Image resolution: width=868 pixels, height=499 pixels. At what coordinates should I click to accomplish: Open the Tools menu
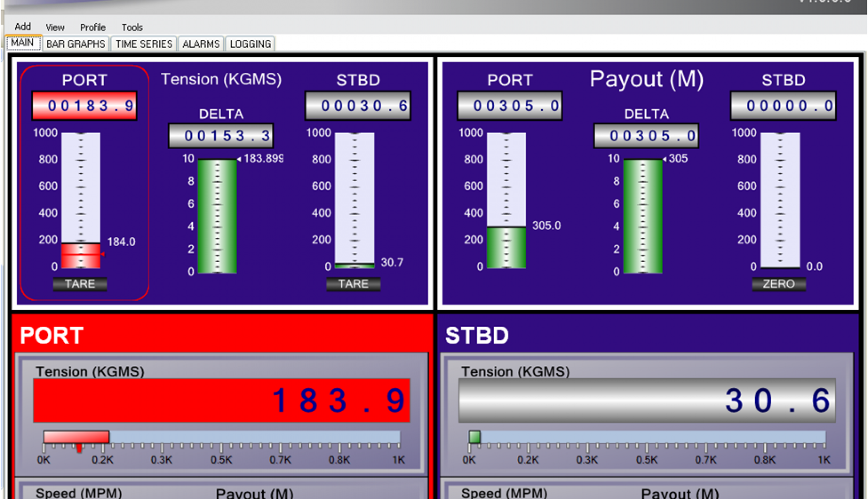(132, 27)
